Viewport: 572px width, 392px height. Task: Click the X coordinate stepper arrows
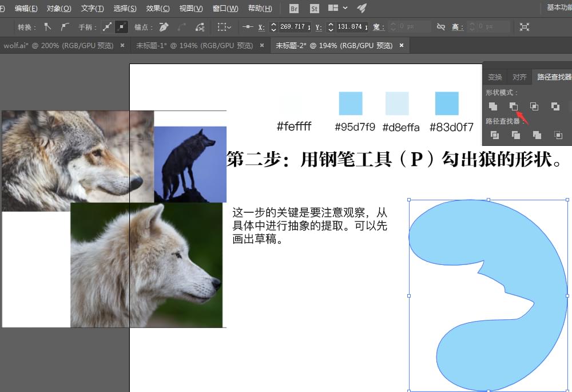click(273, 27)
